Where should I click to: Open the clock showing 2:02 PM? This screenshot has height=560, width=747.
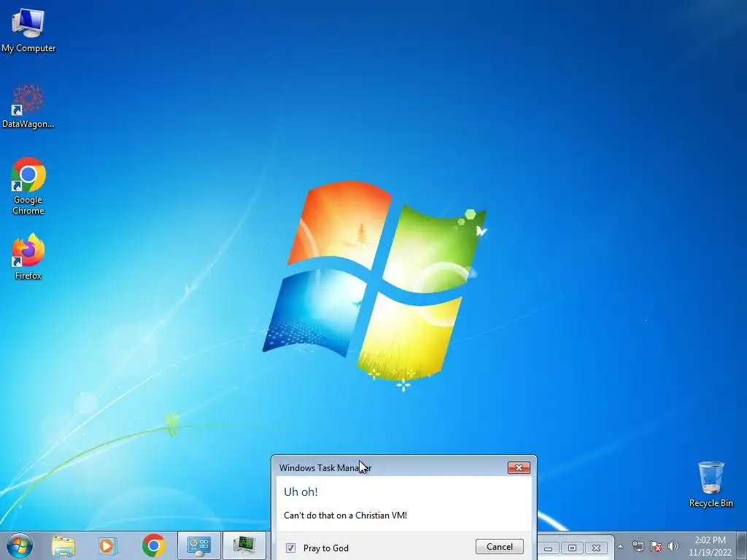pos(710,546)
